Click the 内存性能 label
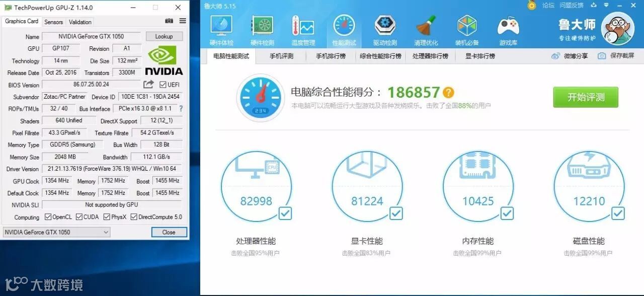 coord(478,241)
